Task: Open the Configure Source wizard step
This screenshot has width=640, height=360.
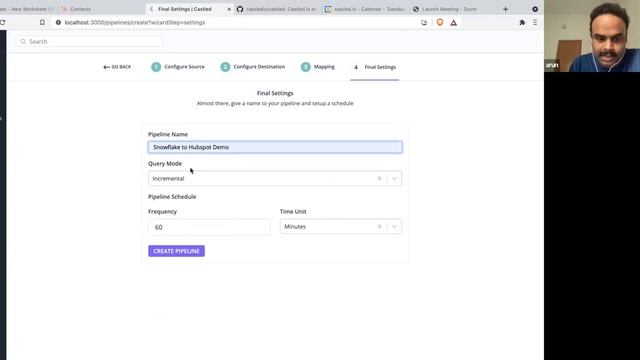Action: coord(178,67)
